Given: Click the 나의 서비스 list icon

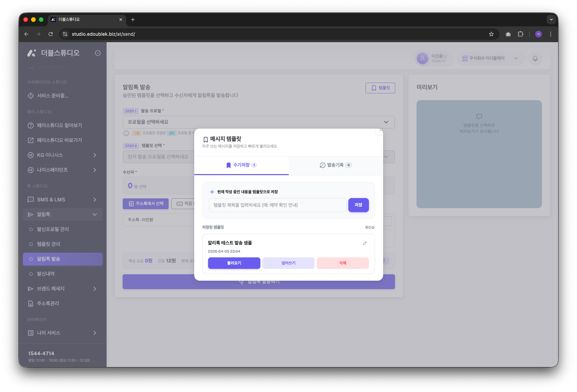Looking at the screenshot, I should 31,333.
